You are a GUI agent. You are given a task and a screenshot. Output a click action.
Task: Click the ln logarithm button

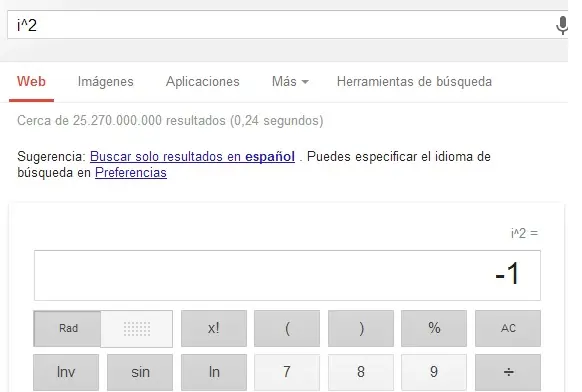click(x=214, y=372)
